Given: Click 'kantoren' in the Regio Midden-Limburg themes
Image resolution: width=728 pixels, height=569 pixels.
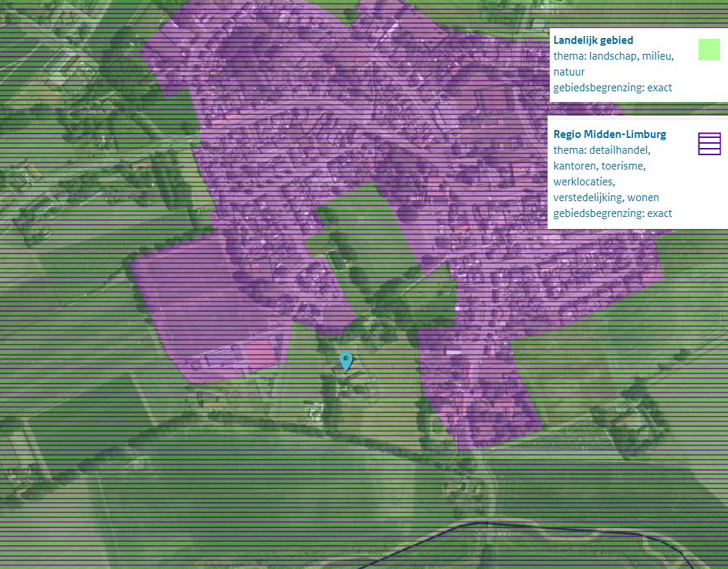Looking at the screenshot, I should (x=574, y=166).
